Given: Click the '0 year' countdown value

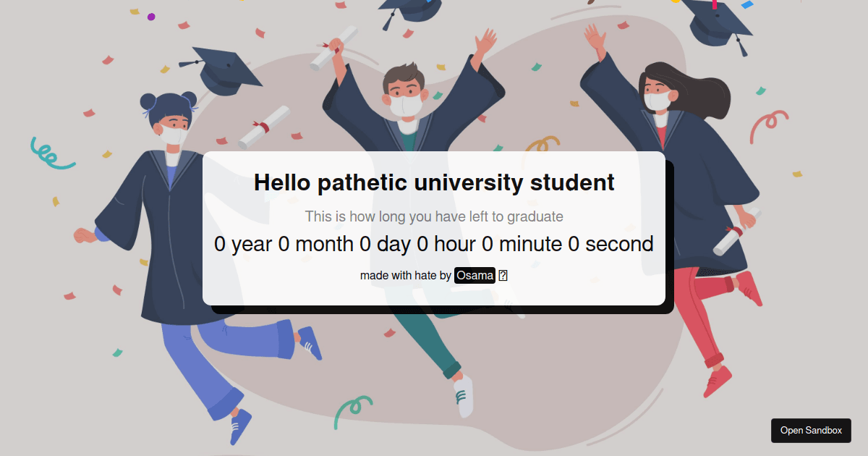Looking at the screenshot, I should (243, 244).
